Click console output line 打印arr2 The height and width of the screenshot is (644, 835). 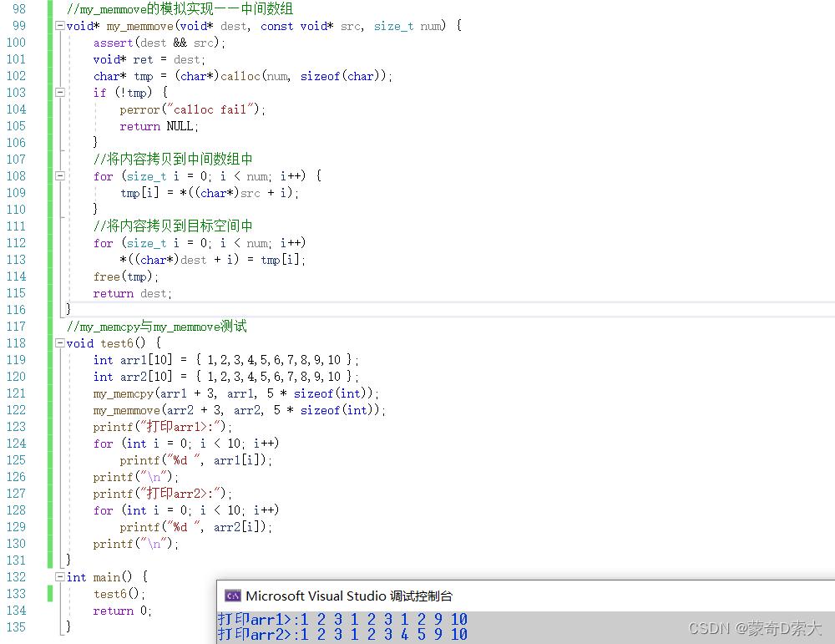pos(342,635)
